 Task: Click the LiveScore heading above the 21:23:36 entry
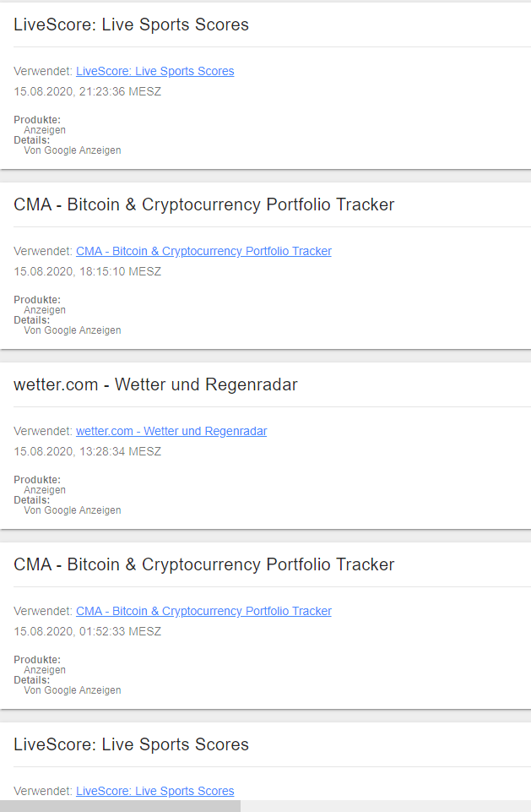point(131,25)
